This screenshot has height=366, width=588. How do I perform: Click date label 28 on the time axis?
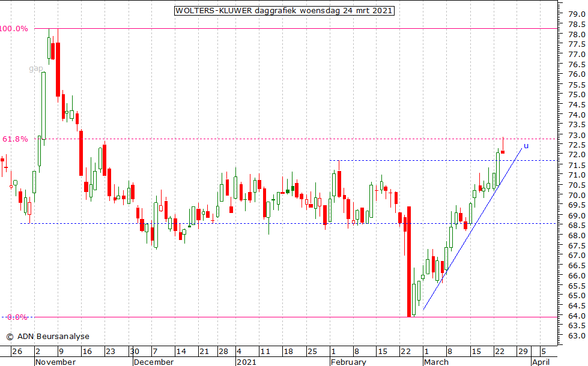pyautogui.click(x=223, y=352)
